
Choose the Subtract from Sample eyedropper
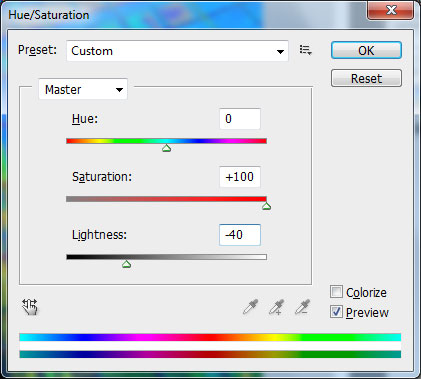(x=302, y=307)
